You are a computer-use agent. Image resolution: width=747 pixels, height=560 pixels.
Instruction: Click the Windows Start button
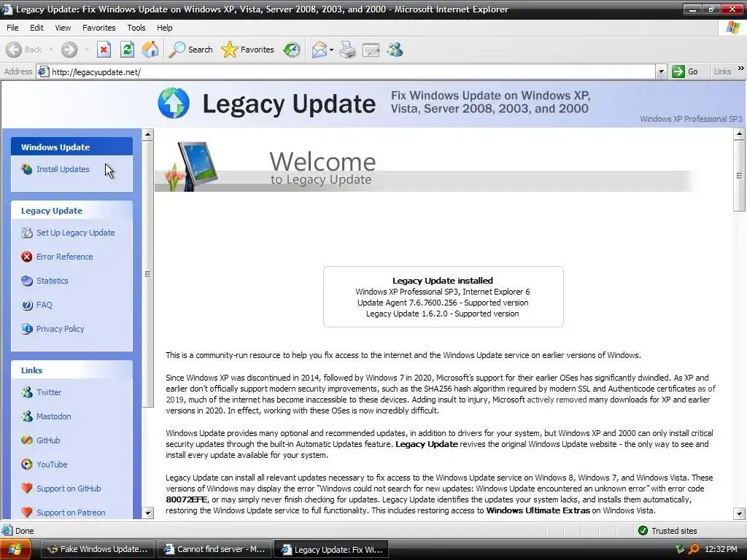pos(15,549)
